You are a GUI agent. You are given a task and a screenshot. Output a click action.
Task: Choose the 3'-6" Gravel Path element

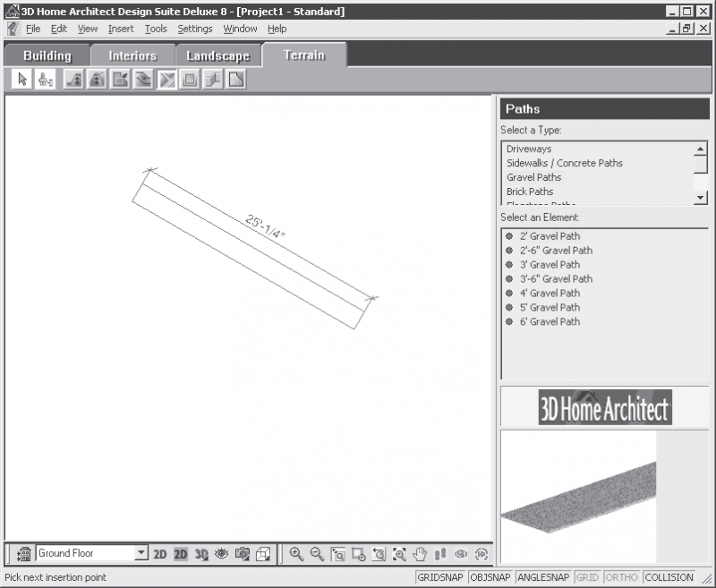(549, 278)
